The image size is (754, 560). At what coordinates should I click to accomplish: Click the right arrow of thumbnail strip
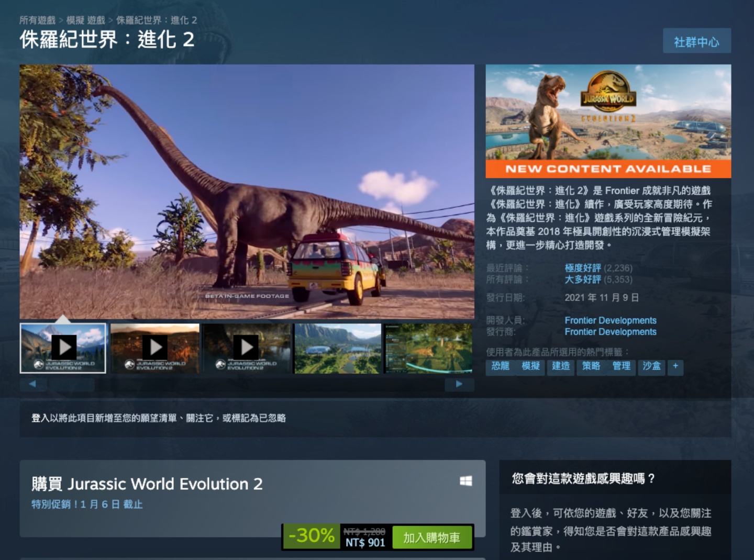459,384
